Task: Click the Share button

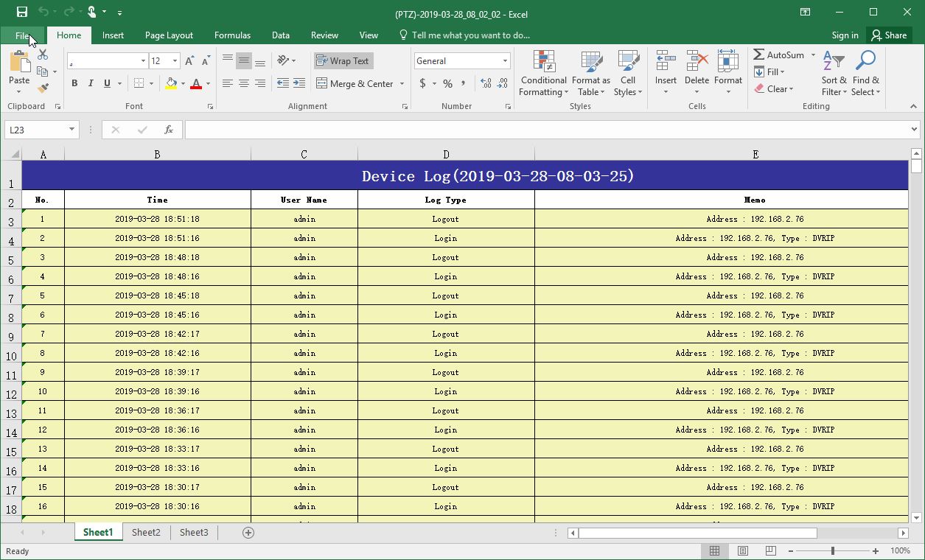Action: pyautogui.click(x=888, y=35)
